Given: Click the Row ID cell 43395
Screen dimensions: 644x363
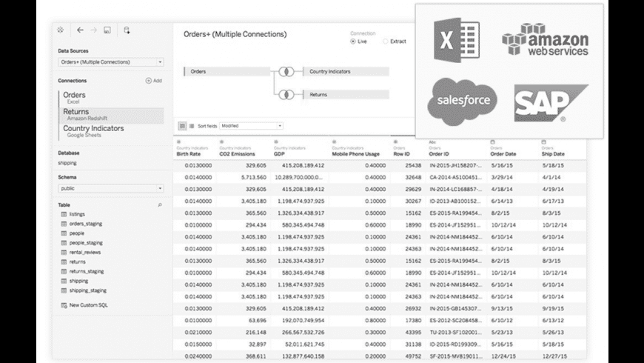Looking at the screenshot, I should pos(413,333).
